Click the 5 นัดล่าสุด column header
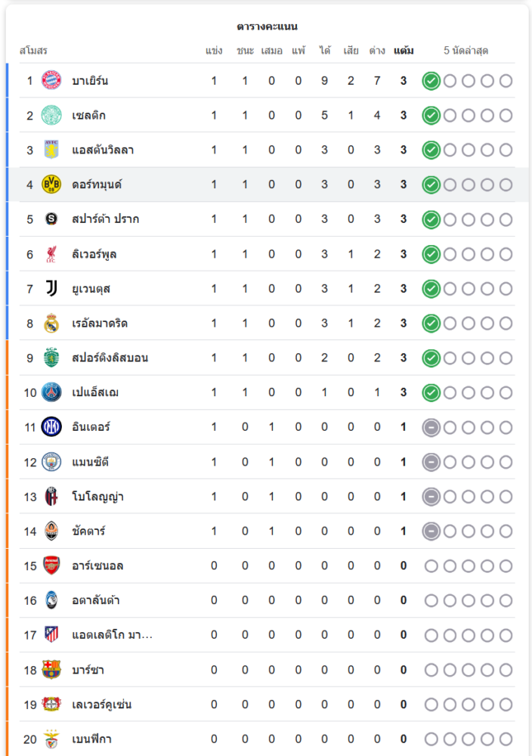The height and width of the screenshot is (756, 532). click(x=466, y=51)
